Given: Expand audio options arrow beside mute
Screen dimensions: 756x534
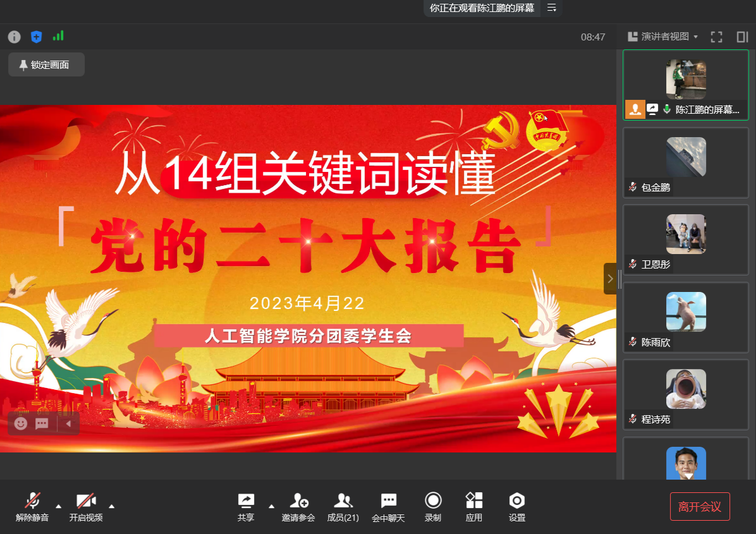Looking at the screenshot, I should [x=59, y=506].
